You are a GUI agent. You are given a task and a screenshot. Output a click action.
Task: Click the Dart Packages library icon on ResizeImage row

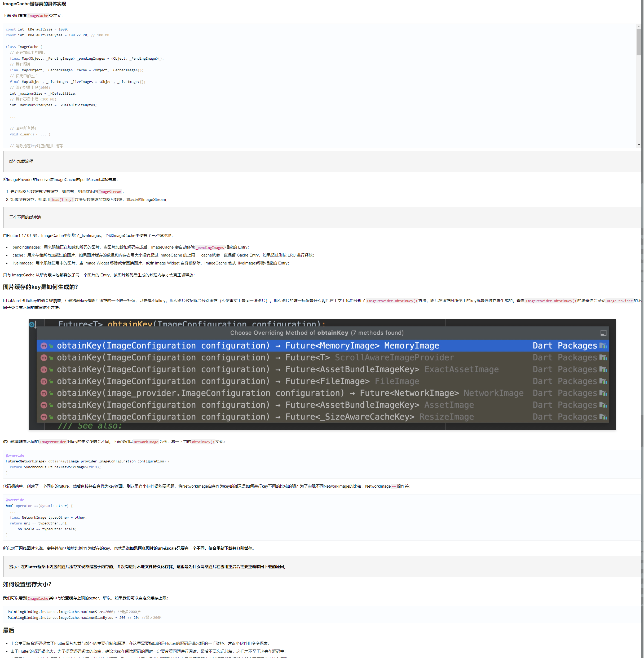pos(603,417)
